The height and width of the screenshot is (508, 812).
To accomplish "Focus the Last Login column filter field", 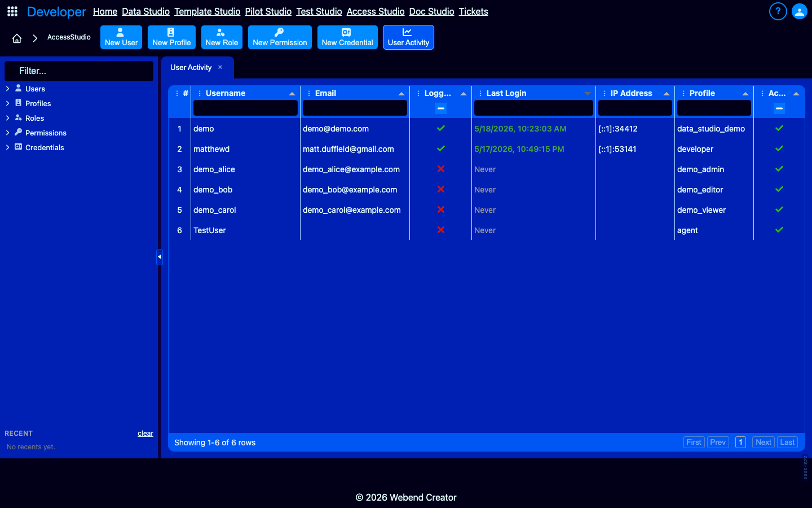I will (533, 108).
